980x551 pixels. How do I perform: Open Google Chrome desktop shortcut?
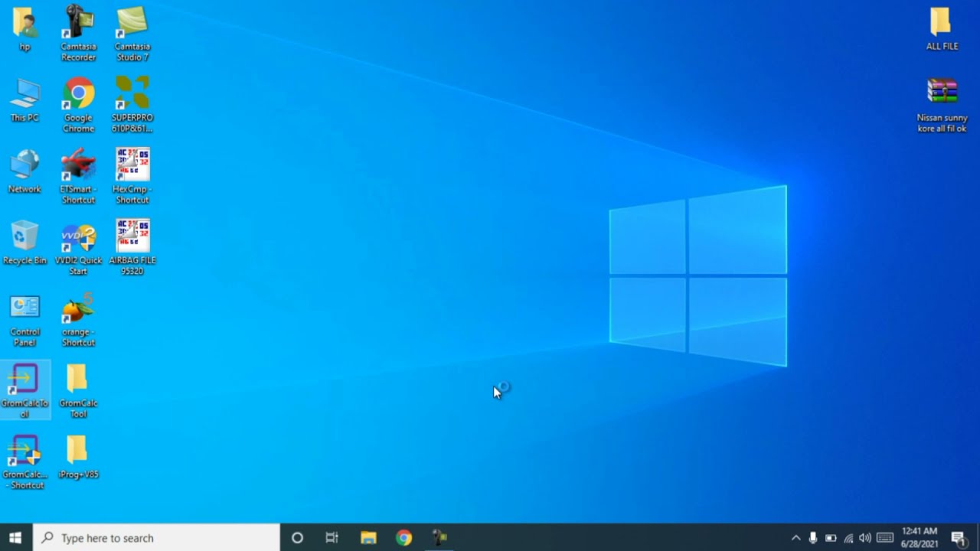pos(78,105)
